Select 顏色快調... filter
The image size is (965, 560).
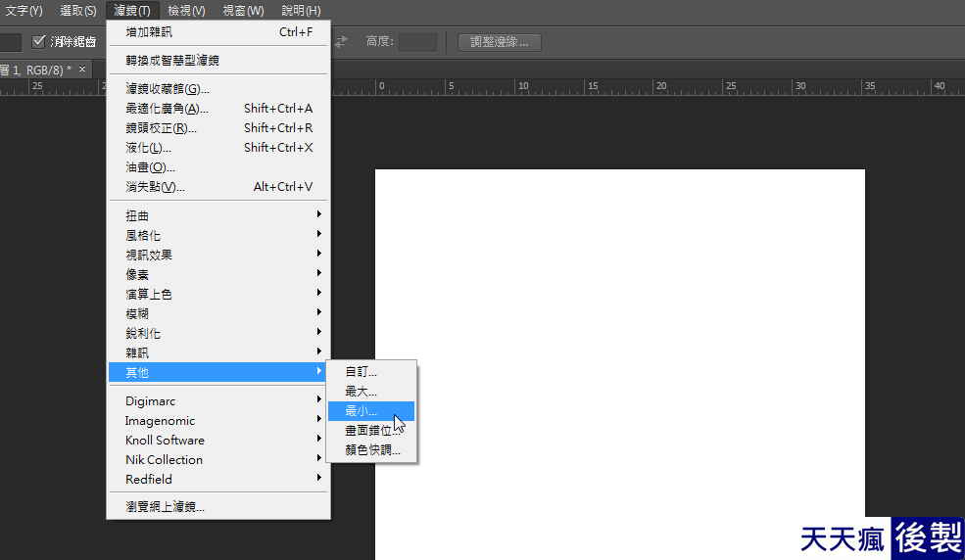(371, 450)
